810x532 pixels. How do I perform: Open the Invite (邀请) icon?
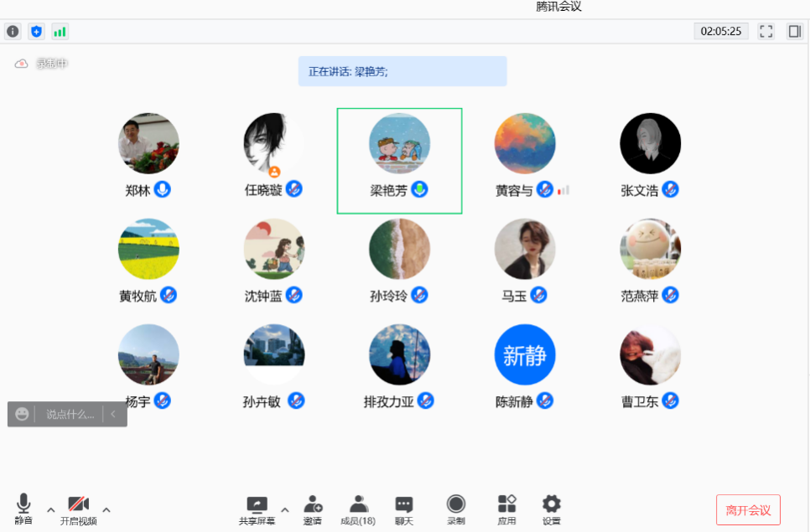(x=313, y=509)
